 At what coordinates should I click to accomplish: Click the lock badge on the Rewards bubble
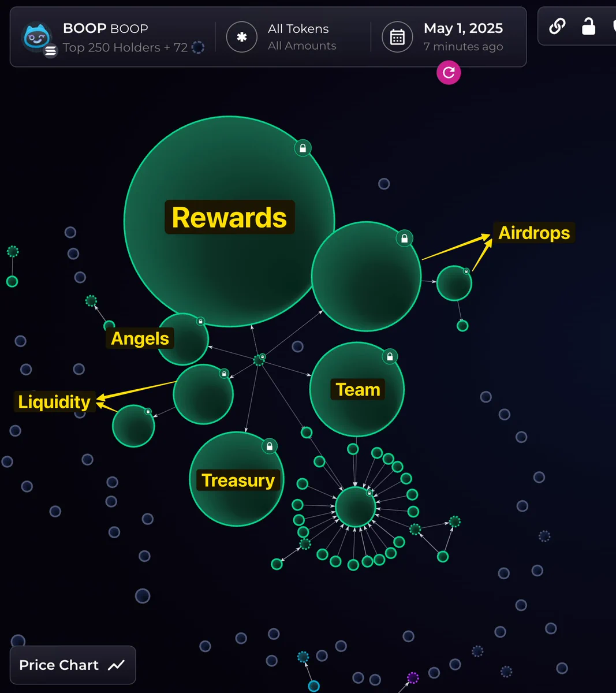coord(303,148)
